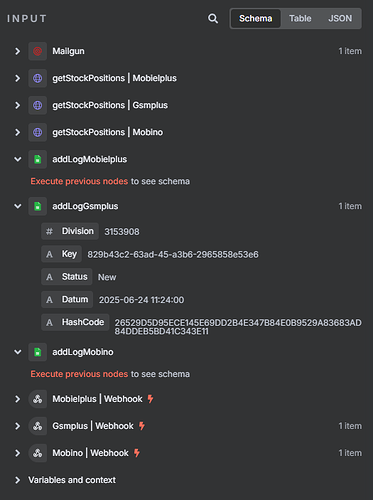Image resolution: width=373 pixels, height=500 pixels.
Task: Collapse the addLogGsmplus node
Action: click(17, 206)
